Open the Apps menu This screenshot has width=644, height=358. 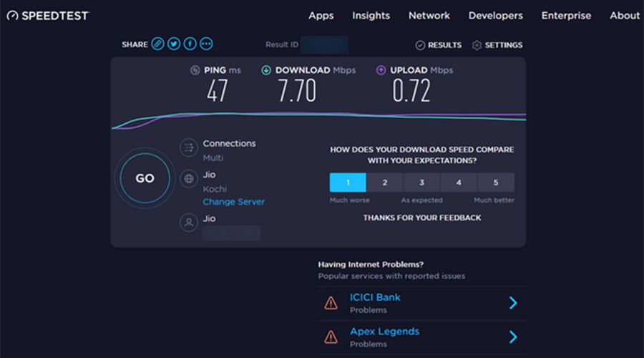click(321, 15)
